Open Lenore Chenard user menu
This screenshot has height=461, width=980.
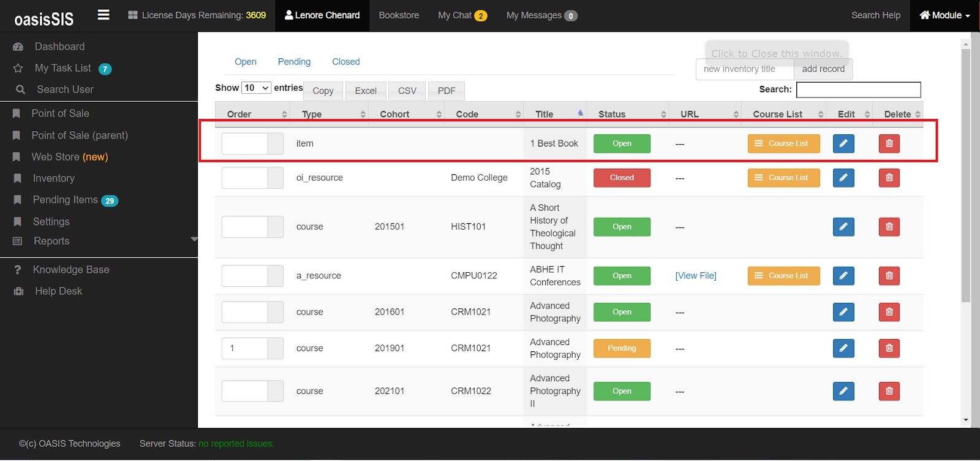322,15
